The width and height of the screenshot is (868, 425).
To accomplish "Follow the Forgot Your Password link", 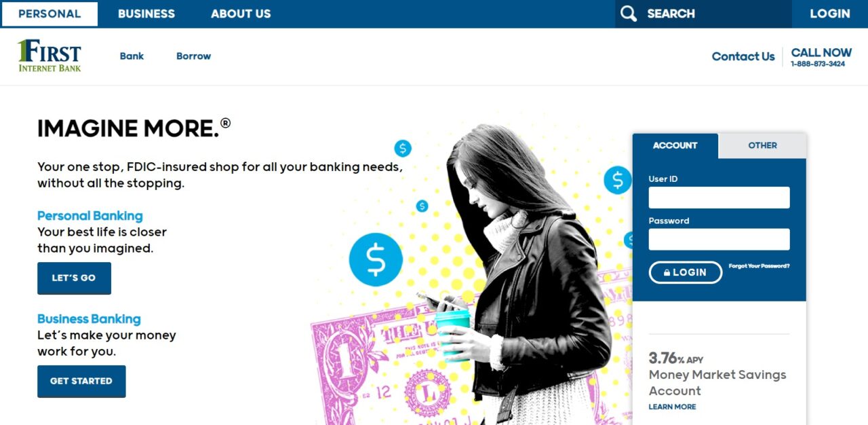I will pyautogui.click(x=759, y=266).
